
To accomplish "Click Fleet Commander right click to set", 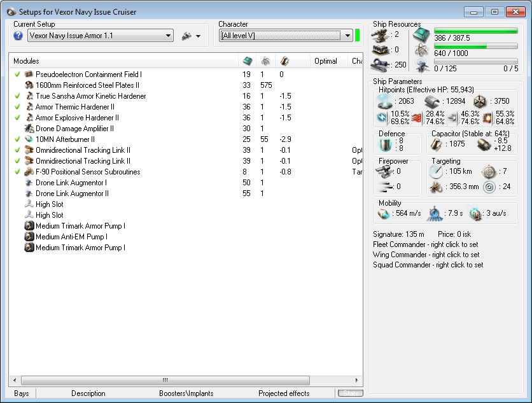I will pyautogui.click(x=426, y=244).
